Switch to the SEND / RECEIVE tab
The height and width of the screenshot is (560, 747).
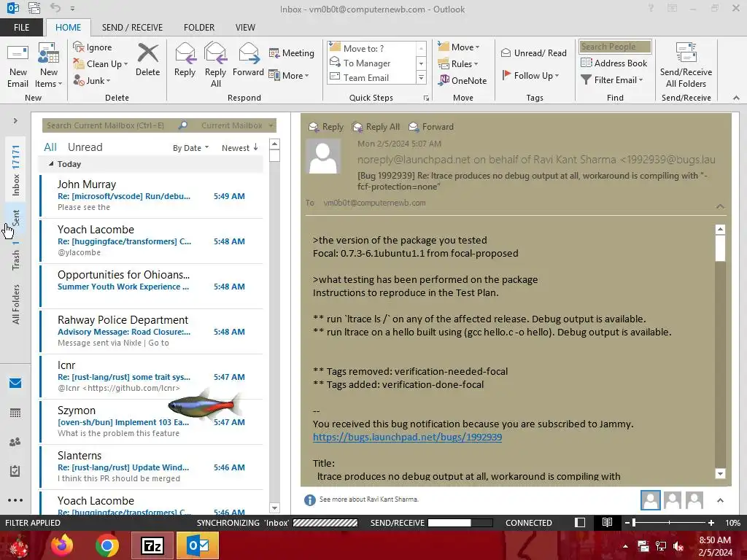point(133,28)
